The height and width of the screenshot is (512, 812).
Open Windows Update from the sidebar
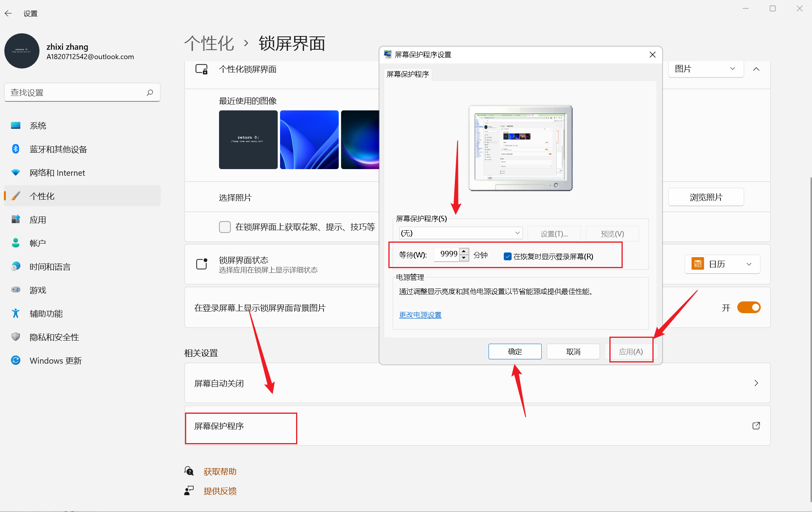click(56, 361)
